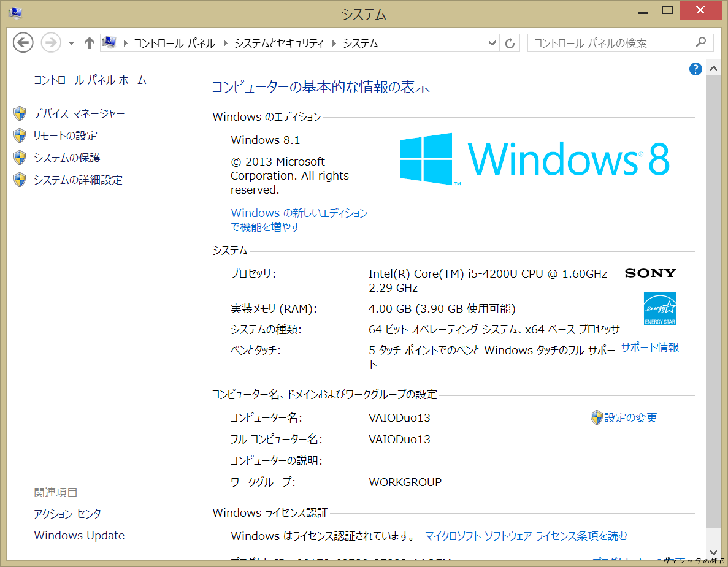Close the システム window
The image size is (728, 567).
point(700,10)
